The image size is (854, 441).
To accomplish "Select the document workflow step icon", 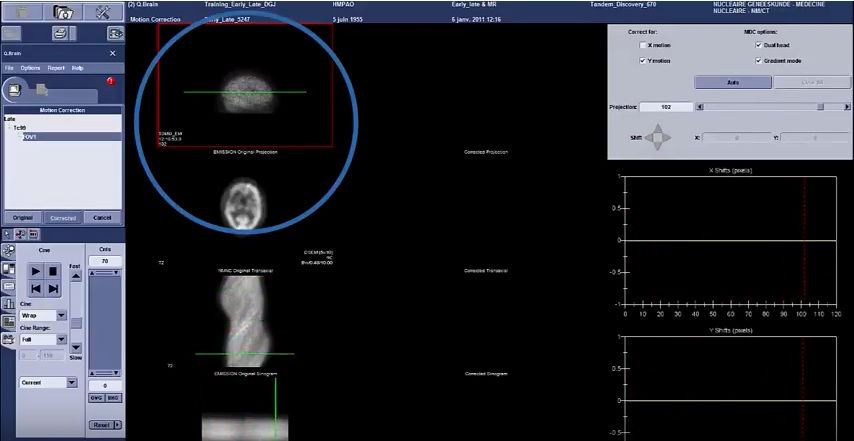I will click(x=42, y=89).
